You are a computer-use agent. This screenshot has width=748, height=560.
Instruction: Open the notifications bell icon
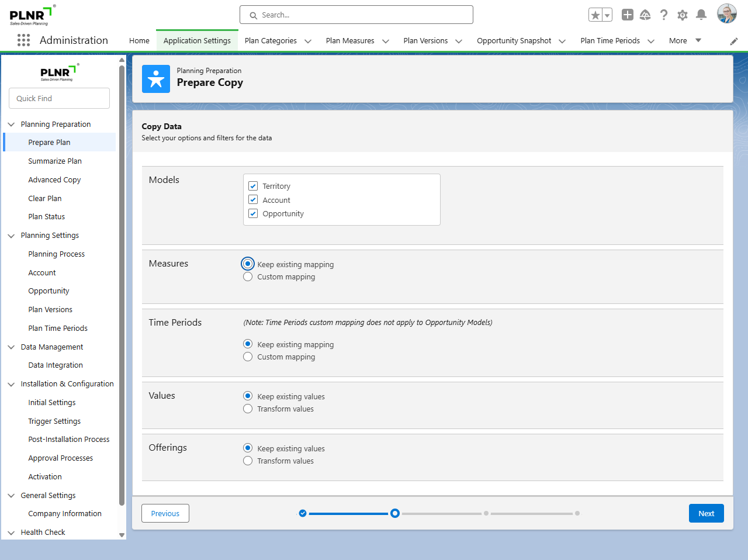pyautogui.click(x=701, y=15)
